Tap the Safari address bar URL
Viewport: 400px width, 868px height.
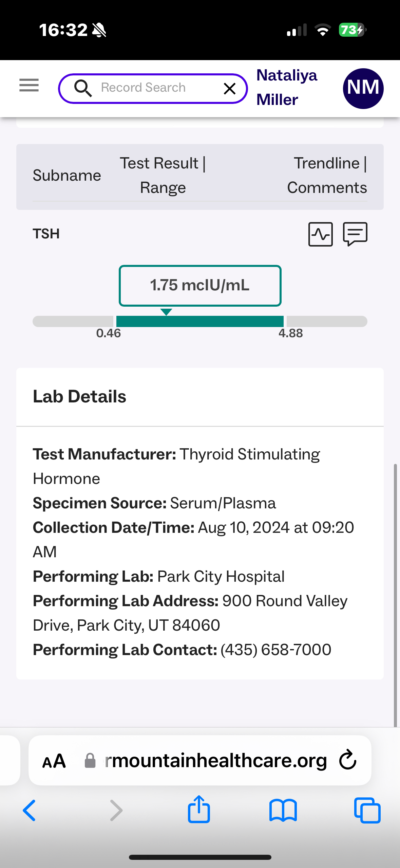click(x=215, y=761)
